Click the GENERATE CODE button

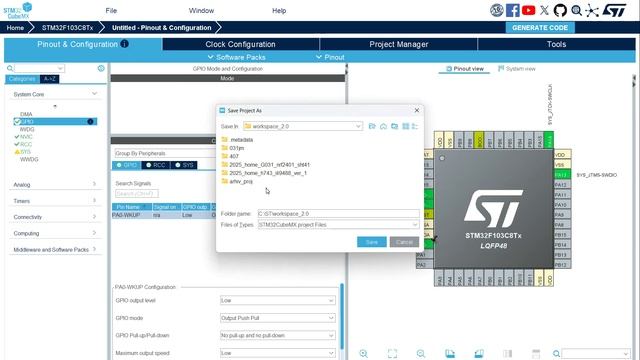(540, 27)
